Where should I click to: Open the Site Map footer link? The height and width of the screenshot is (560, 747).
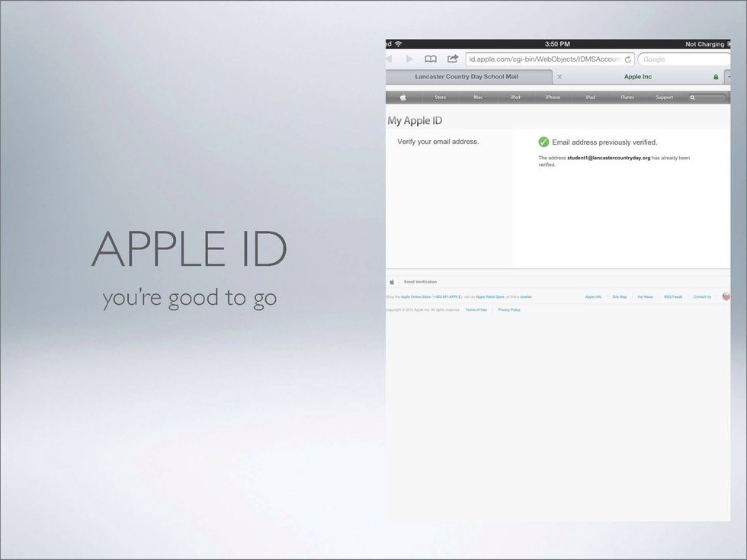tap(619, 296)
